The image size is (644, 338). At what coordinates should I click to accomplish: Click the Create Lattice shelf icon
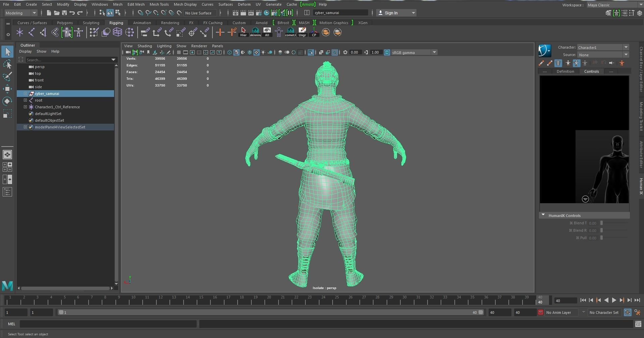[x=117, y=33]
